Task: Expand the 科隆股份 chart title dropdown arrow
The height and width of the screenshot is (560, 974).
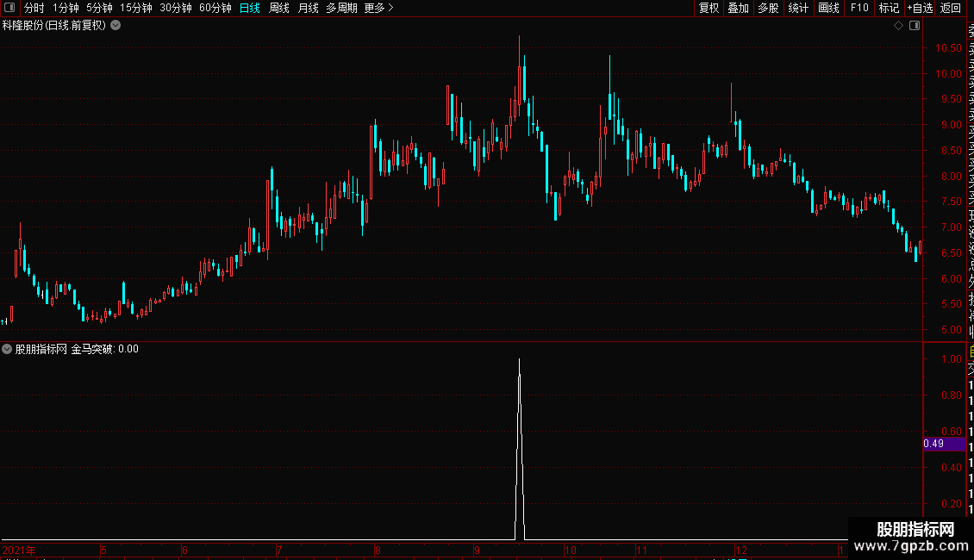Action: [x=116, y=26]
